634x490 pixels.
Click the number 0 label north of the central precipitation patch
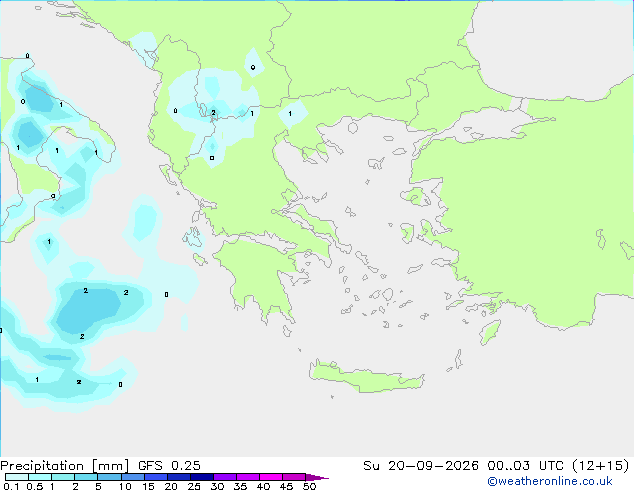(253, 68)
